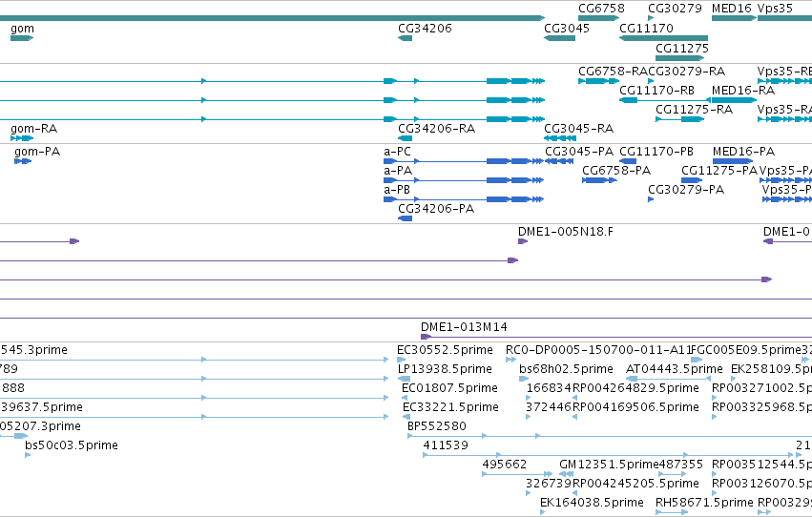This screenshot has width=812, height=517.
Task: Open protein label CG3045-PA
Action: click(x=579, y=152)
